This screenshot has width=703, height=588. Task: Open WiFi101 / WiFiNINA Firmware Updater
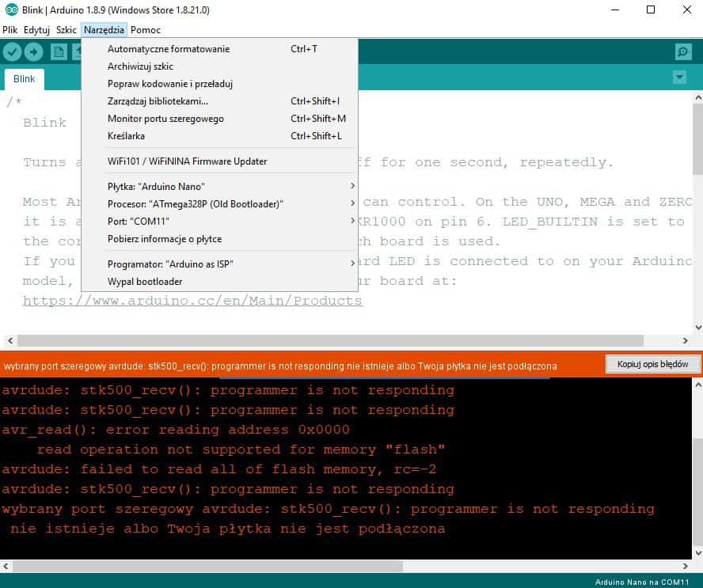coord(219,161)
